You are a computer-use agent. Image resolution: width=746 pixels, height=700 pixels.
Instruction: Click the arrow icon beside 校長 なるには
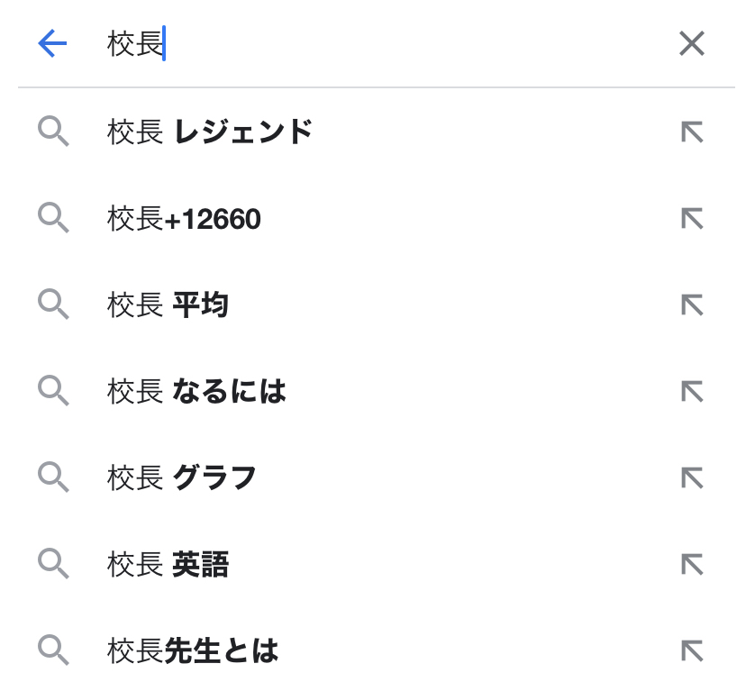point(691,392)
